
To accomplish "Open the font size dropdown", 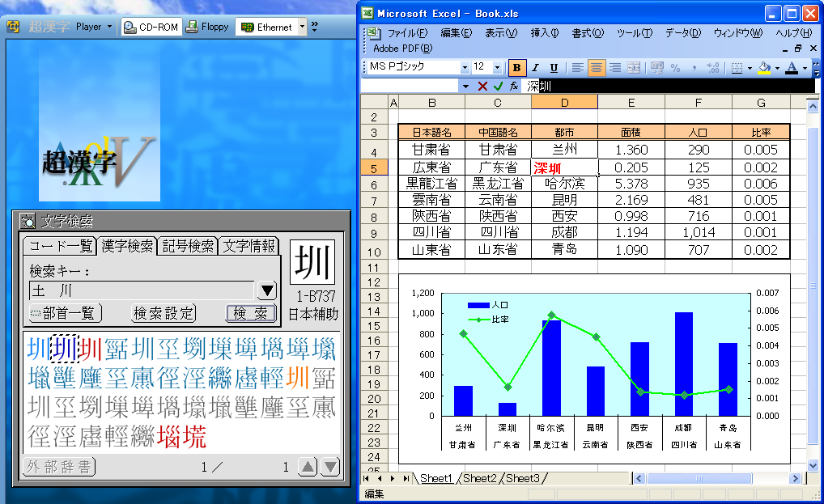I will point(499,68).
